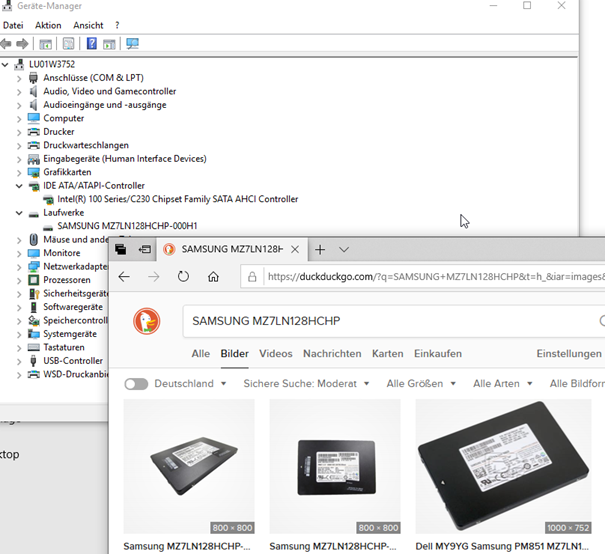Toggle the Deutschland region switch
The image size is (605, 554).
point(136,384)
